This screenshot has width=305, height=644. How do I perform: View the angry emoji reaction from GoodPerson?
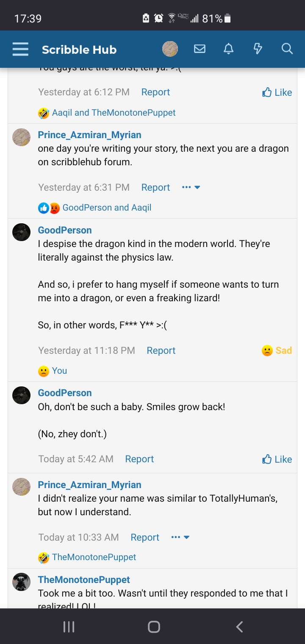(x=55, y=207)
